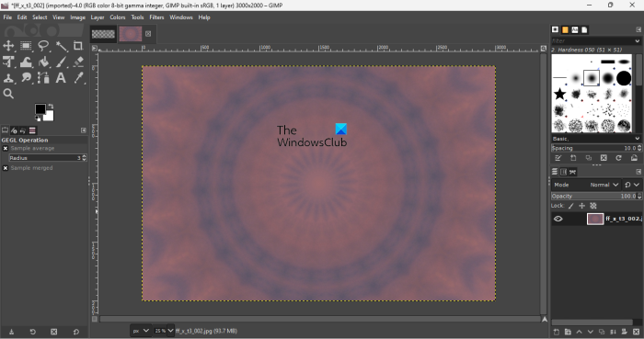Click the black foreground color swatch
Screen dimensions: 644x339
click(x=40, y=109)
